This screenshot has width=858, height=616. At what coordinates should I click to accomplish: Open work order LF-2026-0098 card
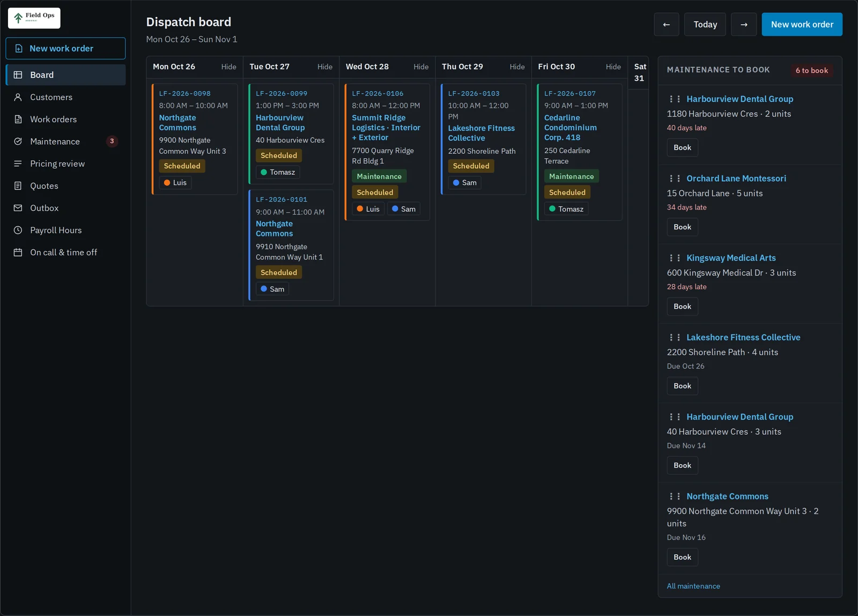coord(195,139)
